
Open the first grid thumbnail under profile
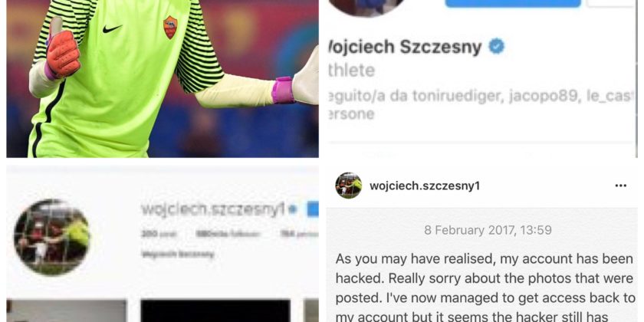(67, 311)
